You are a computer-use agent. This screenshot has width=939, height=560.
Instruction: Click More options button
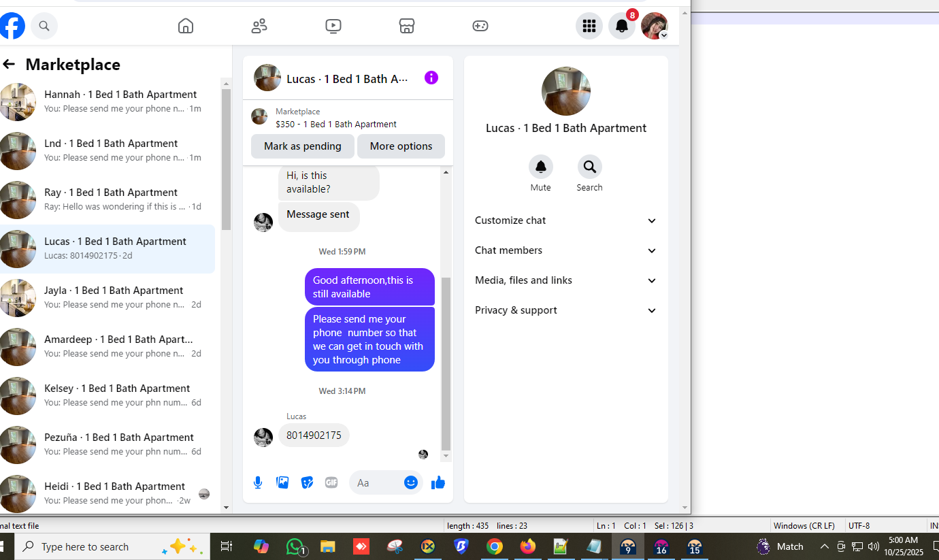401,146
